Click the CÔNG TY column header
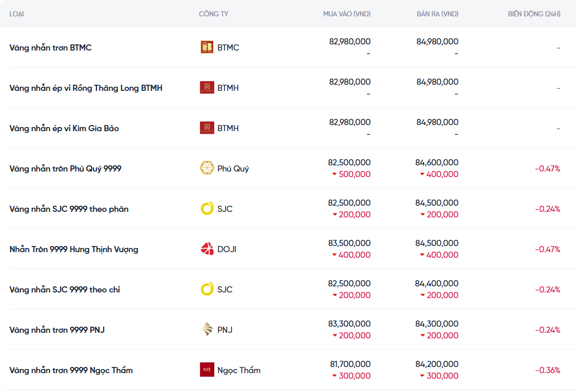The width and height of the screenshot is (576, 392). 213,14
